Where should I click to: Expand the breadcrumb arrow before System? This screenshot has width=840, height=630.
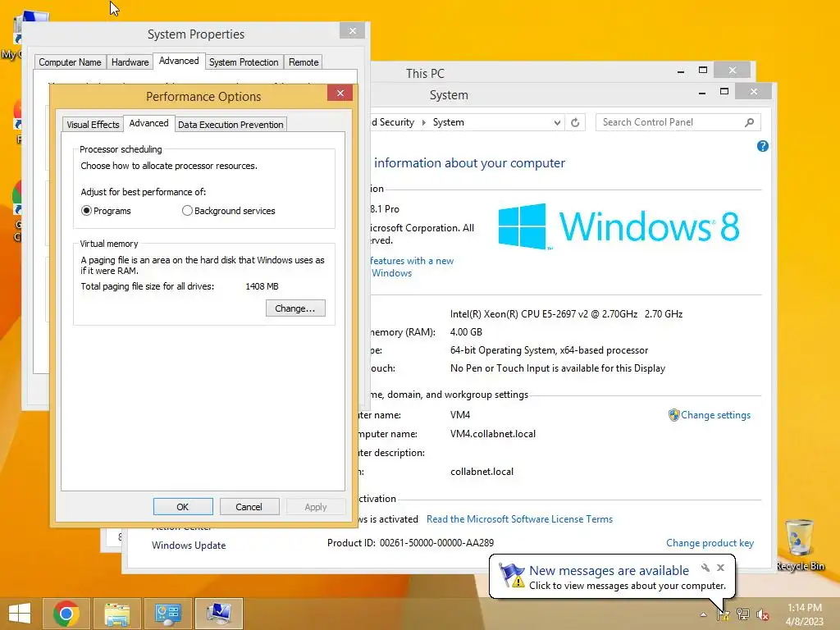point(424,122)
